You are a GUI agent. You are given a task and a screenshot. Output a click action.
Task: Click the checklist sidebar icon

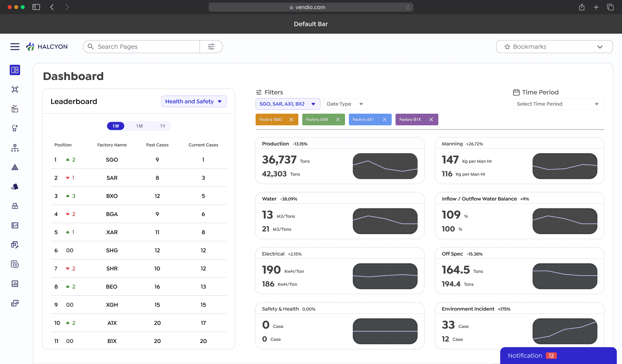[x=15, y=225]
